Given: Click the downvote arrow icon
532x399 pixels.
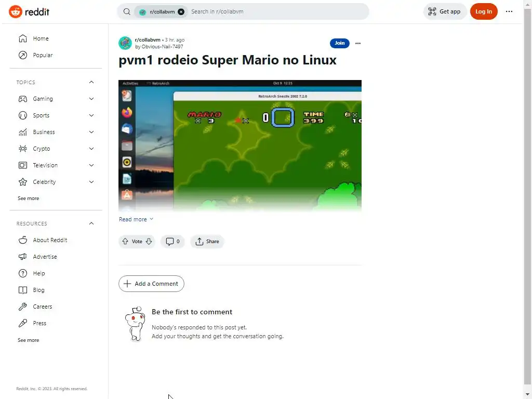Looking at the screenshot, I should (x=149, y=241).
